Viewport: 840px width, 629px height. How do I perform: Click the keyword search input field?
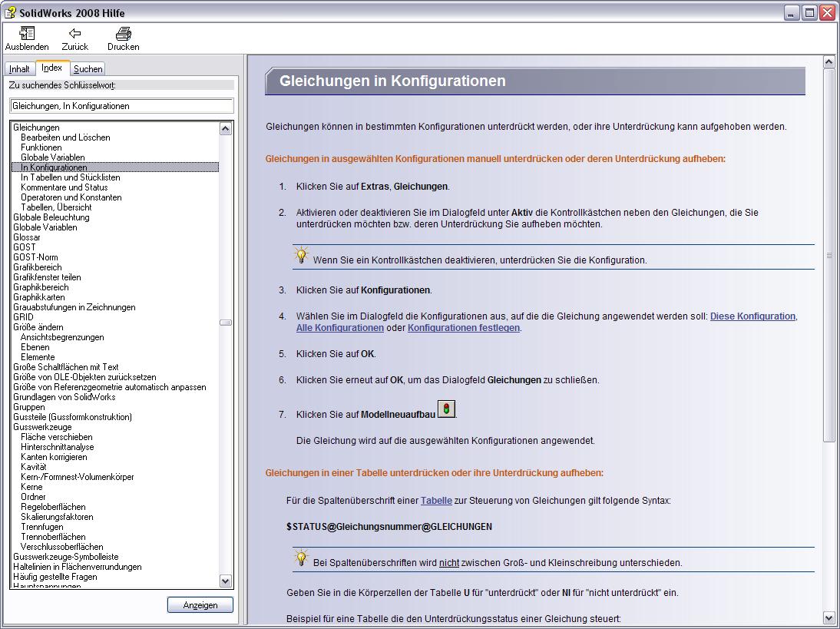(121, 106)
